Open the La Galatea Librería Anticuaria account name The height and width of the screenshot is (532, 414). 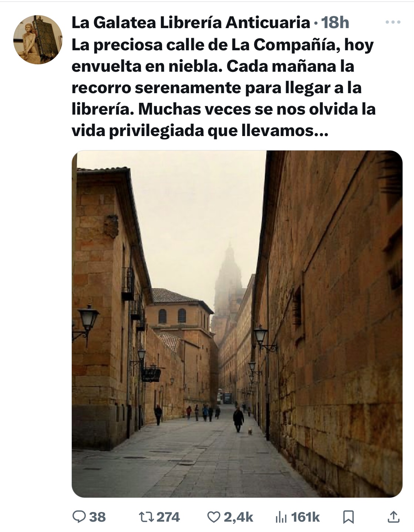(191, 23)
